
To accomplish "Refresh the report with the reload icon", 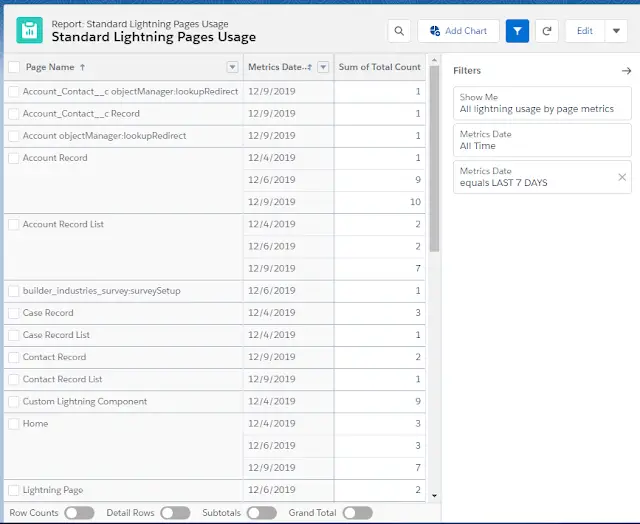I will pos(547,31).
